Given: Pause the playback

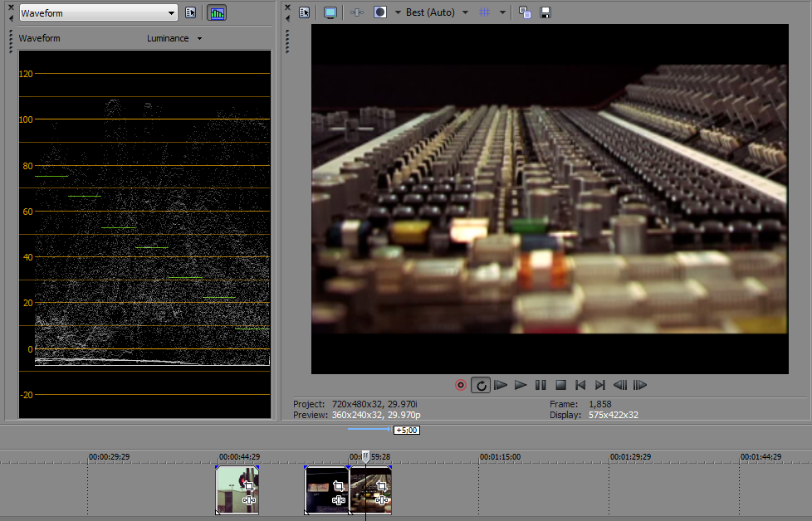Looking at the screenshot, I should point(541,385).
